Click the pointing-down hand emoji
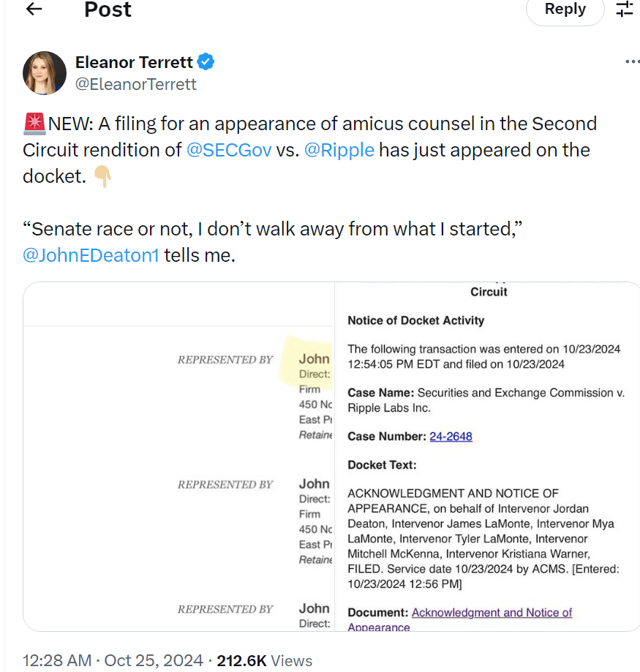Screen dimensions: 640x672 point(102,176)
